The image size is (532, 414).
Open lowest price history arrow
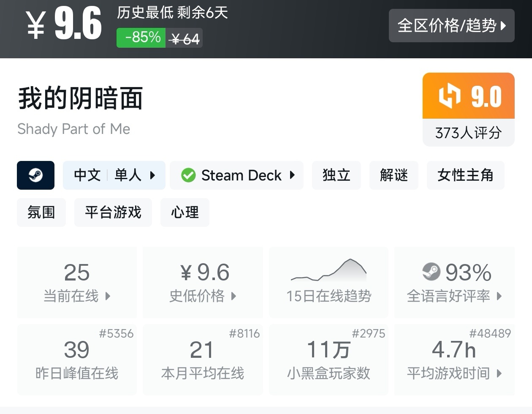tap(233, 296)
